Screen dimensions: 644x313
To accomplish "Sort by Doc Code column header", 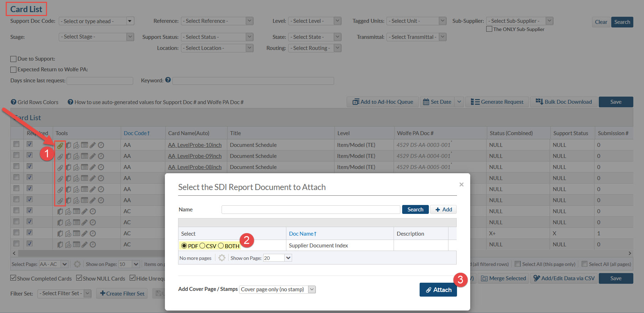I will click(x=137, y=133).
